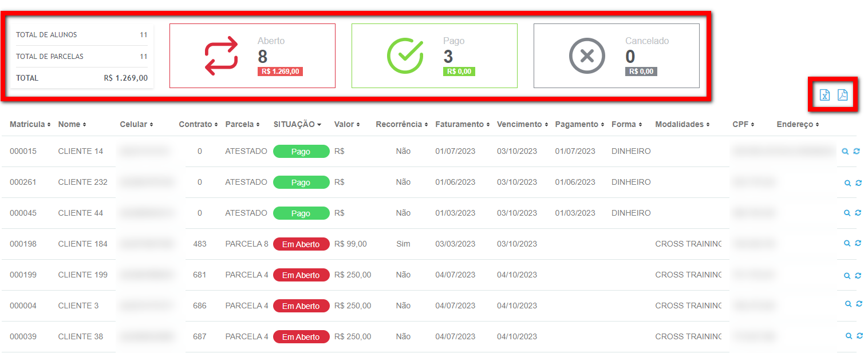Click refresh icon for CLIENTE 38 row

coord(859,336)
